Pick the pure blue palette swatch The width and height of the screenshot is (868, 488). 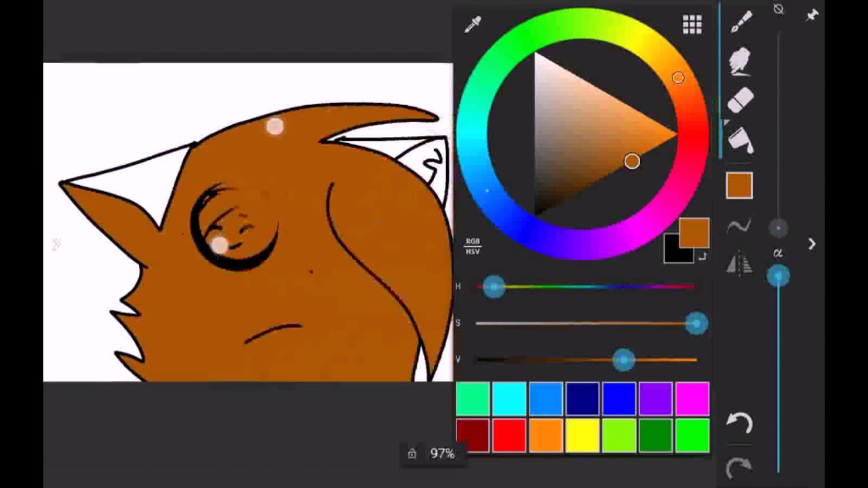coord(619,399)
